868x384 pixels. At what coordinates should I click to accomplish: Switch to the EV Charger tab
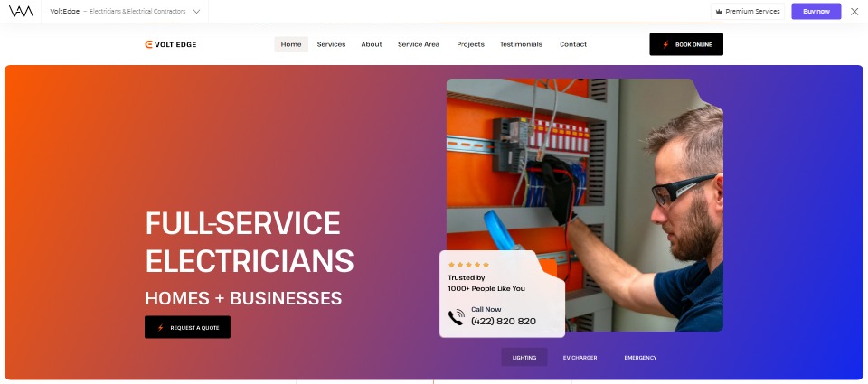(x=580, y=358)
